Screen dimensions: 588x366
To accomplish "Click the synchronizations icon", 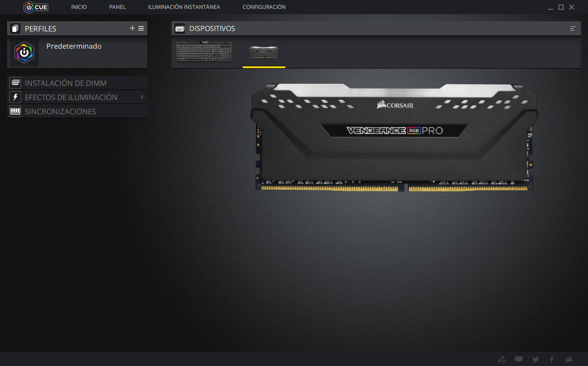I will 15,111.
